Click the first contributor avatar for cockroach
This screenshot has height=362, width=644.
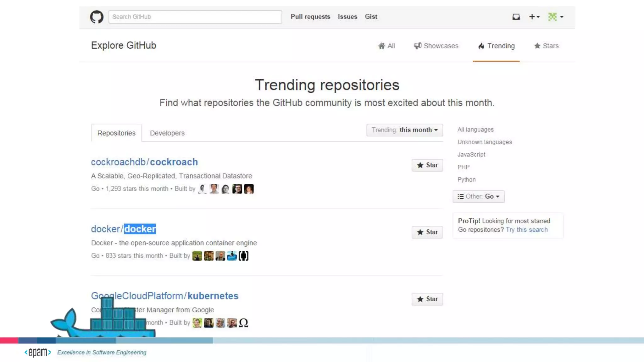pyautogui.click(x=202, y=189)
